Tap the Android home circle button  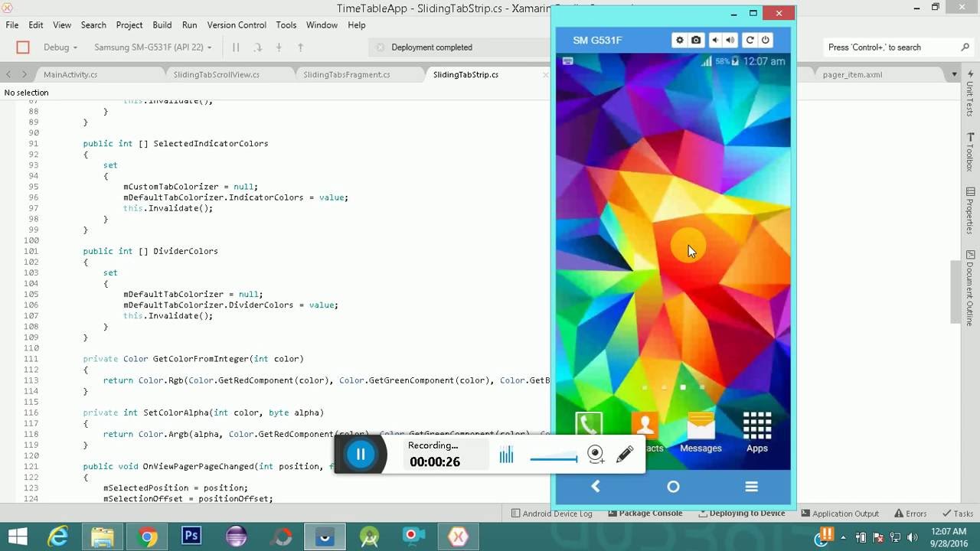pos(673,486)
